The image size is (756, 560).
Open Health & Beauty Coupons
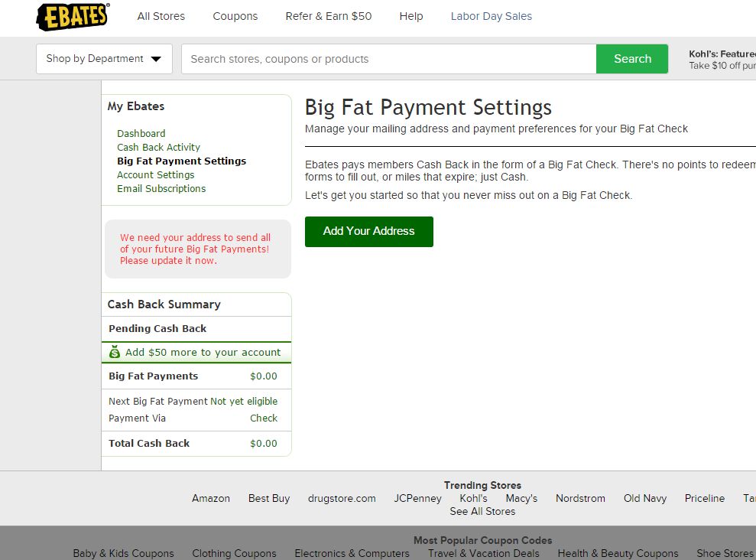tap(618, 553)
